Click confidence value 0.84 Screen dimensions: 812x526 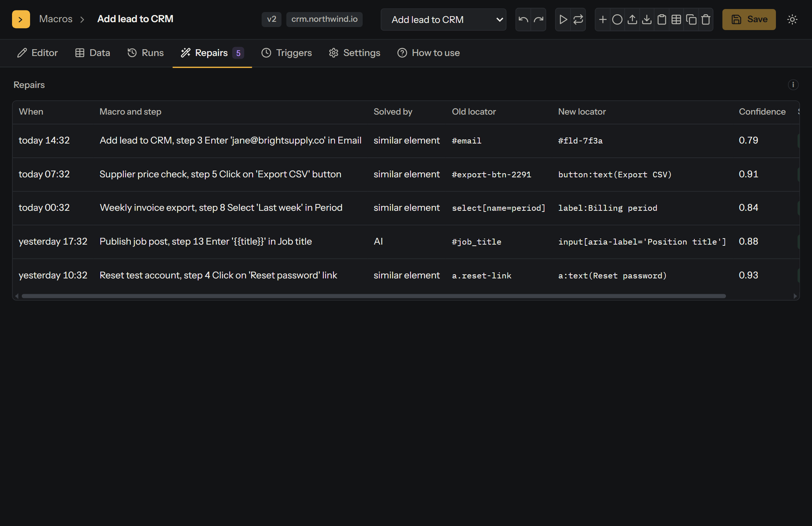tap(748, 208)
